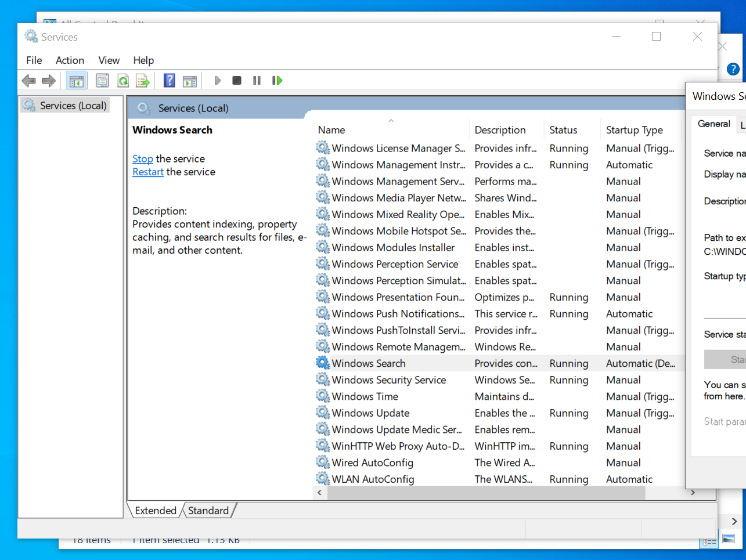
Task: Click the Pause Service toolbar icon
Action: click(x=257, y=80)
